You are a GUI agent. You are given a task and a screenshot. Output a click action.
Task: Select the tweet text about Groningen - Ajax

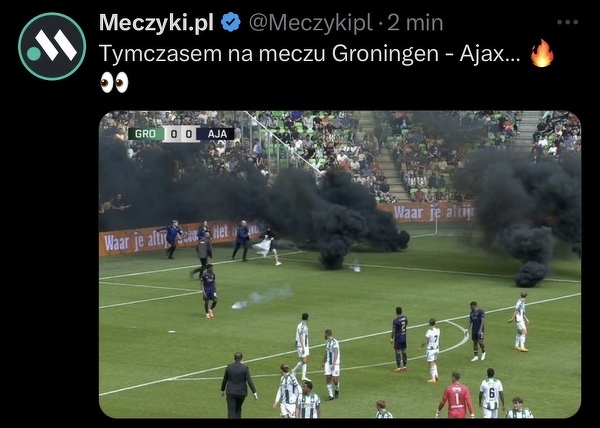310,54
